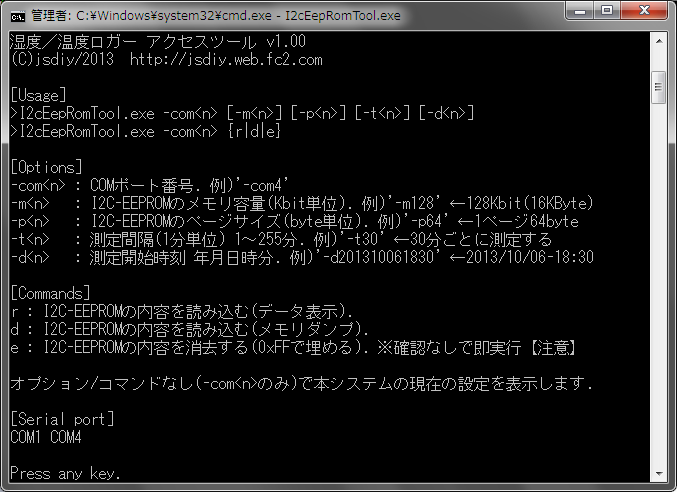Screen dimensions: 677x492
Task: Click the [Commands] heading
Action: [50, 293]
